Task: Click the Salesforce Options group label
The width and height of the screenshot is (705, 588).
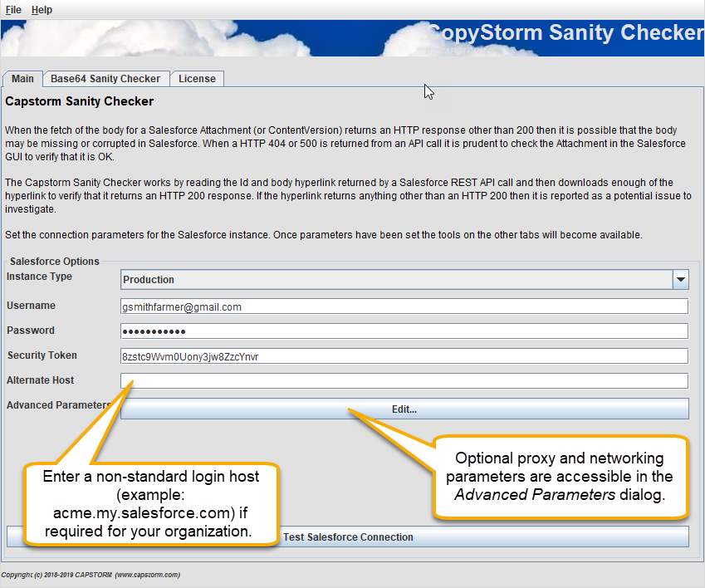Action: pyautogui.click(x=55, y=261)
